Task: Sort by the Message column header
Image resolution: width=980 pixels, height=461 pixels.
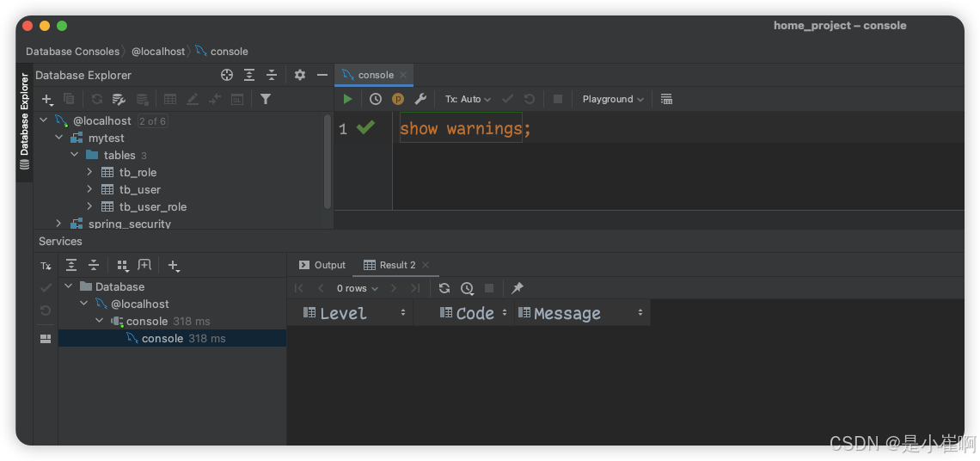Action: point(582,312)
